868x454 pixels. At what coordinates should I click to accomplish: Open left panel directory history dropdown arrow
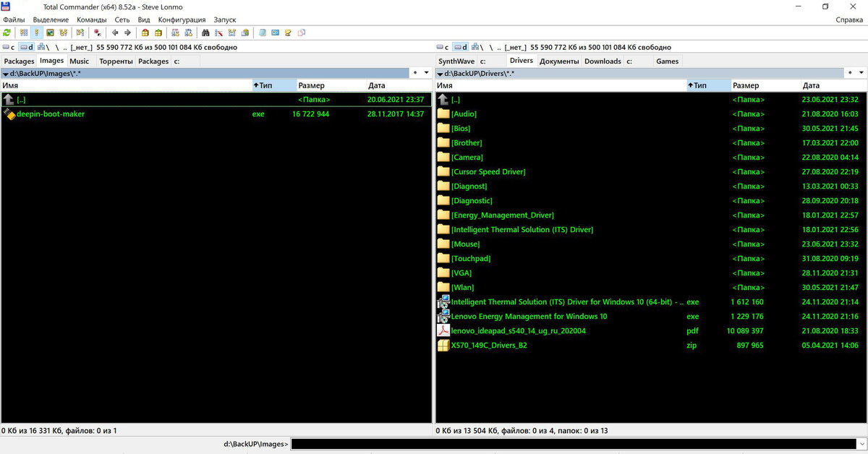point(426,73)
